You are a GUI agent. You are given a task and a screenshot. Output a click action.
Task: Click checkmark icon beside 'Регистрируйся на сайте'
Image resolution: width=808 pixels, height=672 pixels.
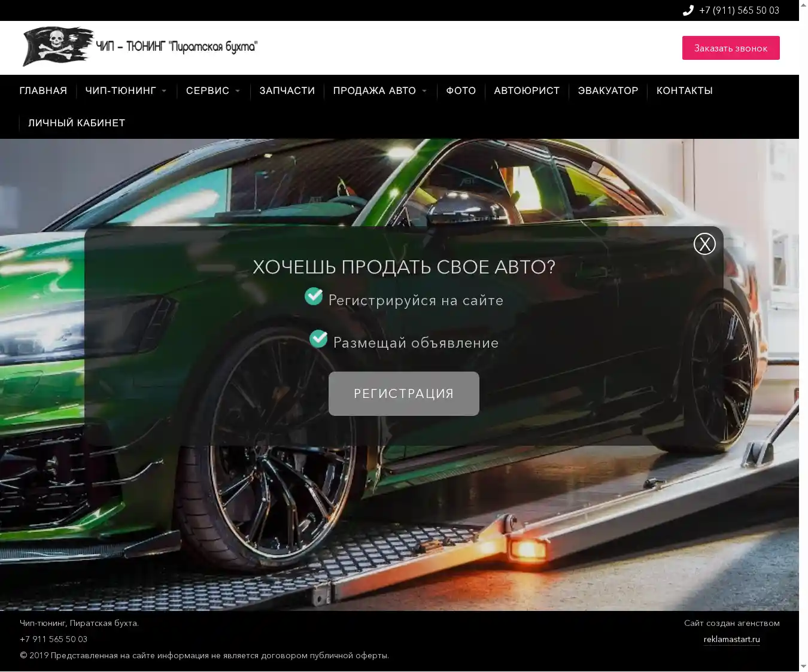[x=314, y=296]
